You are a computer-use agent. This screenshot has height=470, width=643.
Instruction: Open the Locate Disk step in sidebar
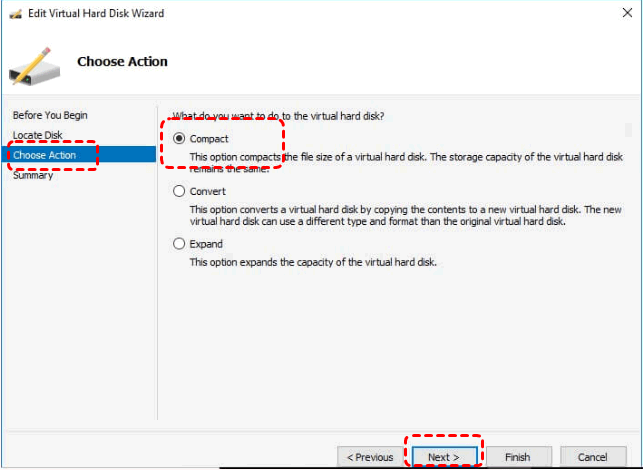tap(38, 135)
